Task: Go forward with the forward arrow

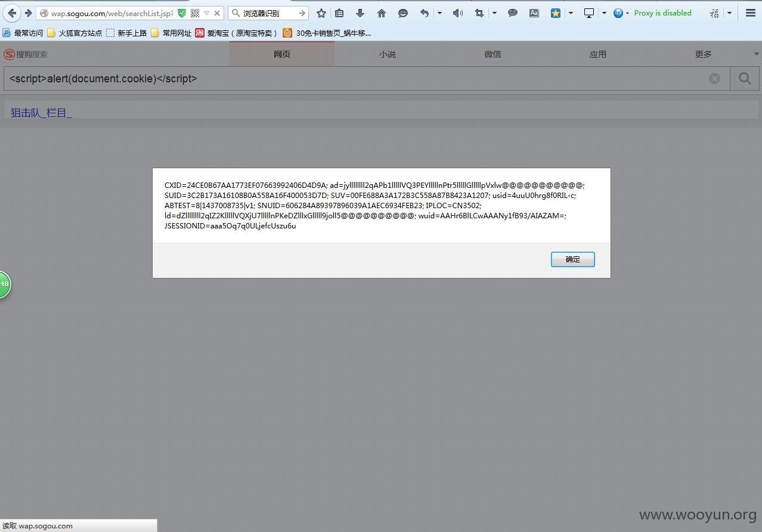Action: (x=28, y=13)
